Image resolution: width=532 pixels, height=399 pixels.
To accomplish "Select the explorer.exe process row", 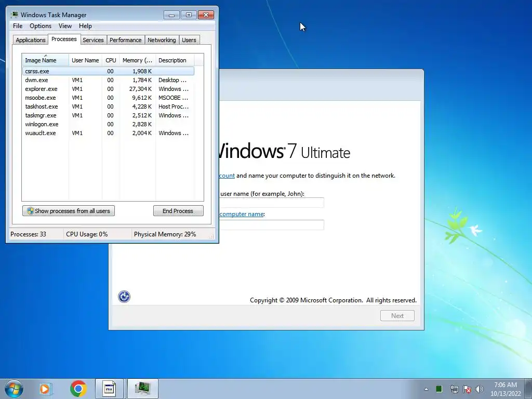I will (x=108, y=89).
